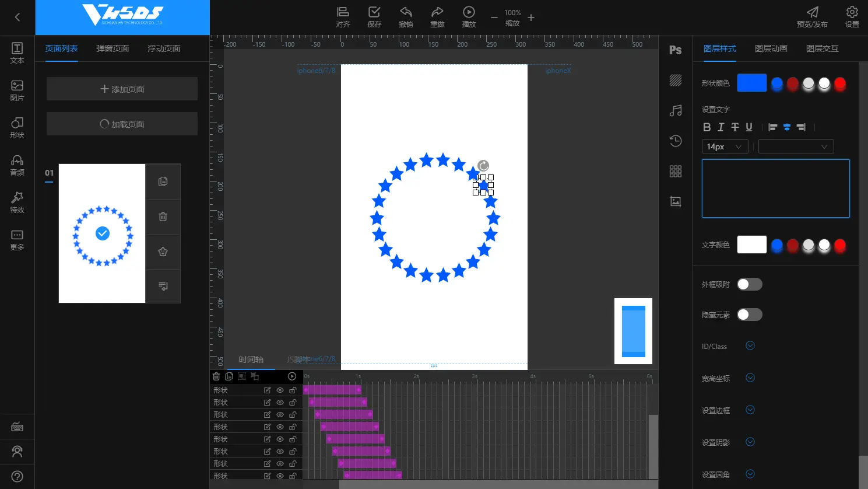The image size is (868, 489).
Task: Open the white 文字颜色 swatch
Action: click(752, 244)
